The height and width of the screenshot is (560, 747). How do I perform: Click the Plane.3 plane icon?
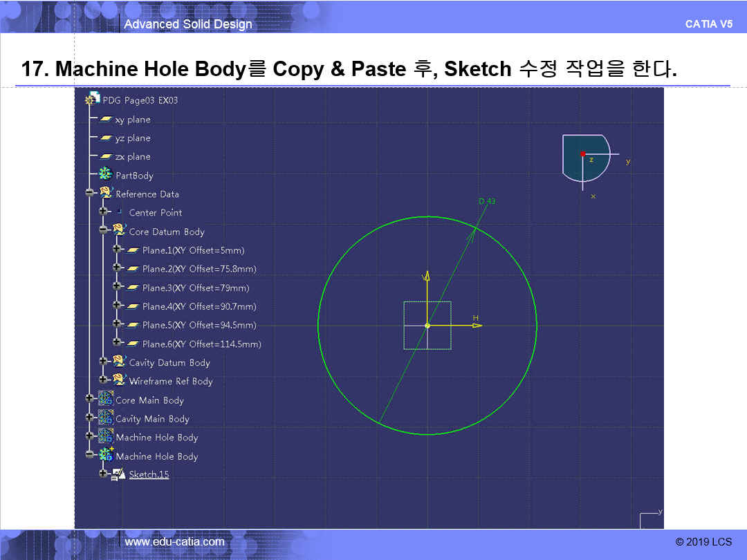tap(133, 288)
